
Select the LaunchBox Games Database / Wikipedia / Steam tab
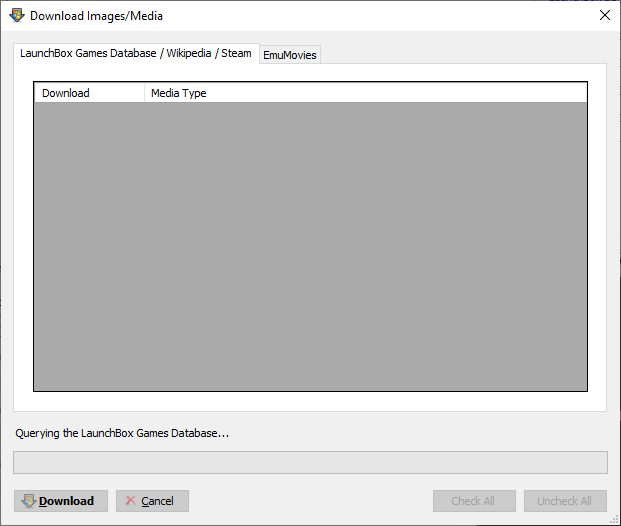tap(136, 53)
